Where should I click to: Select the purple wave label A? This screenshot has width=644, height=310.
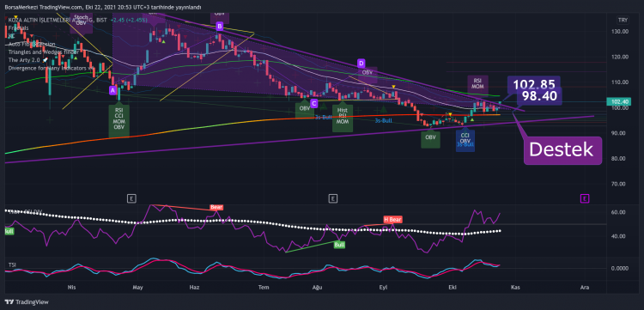coord(113,91)
